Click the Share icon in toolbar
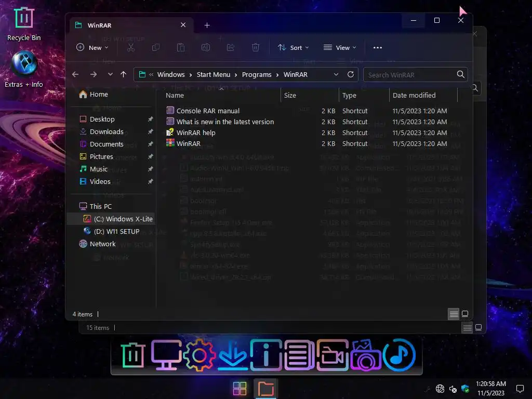 pyautogui.click(x=231, y=47)
